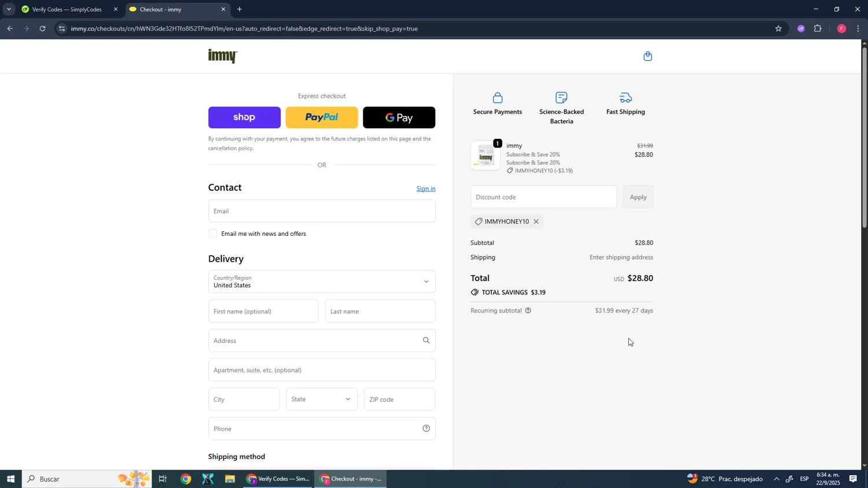
Task: Close the Checkout - immy tab
Action: tap(223, 9)
